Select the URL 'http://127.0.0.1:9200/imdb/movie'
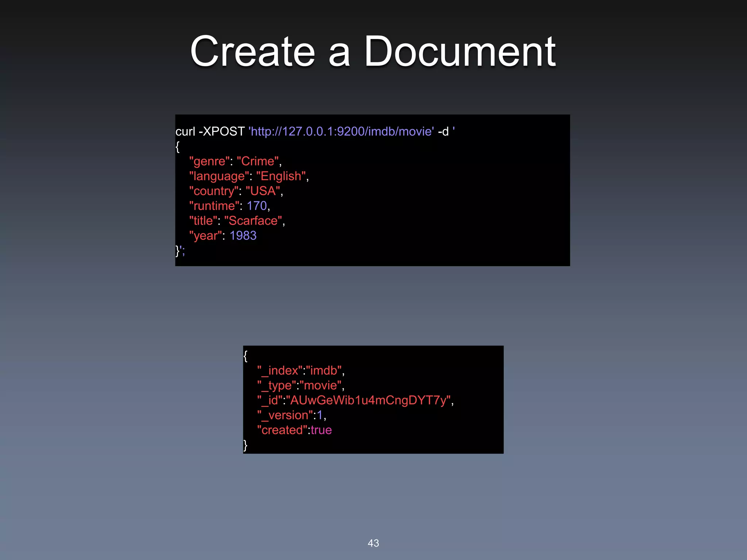Image resolution: width=747 pixels, height=560 pixels. point(341,131)
